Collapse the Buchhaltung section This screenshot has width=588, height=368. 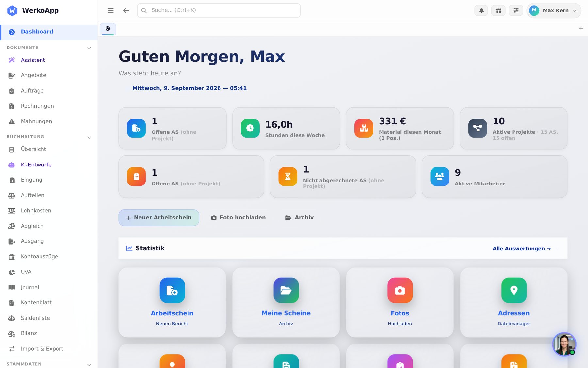click(89, 137)
